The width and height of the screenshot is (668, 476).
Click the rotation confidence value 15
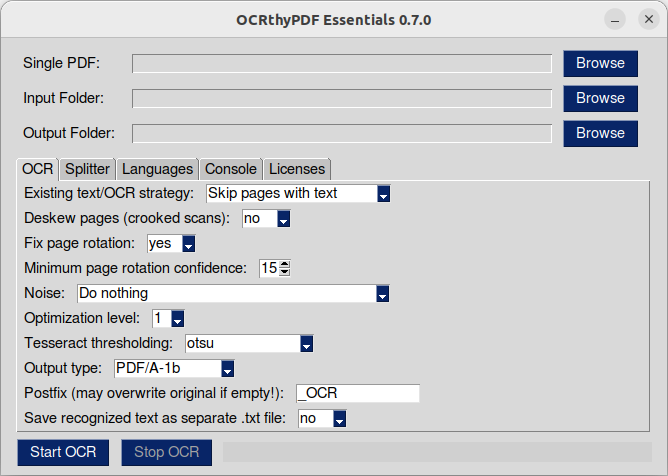269,268
